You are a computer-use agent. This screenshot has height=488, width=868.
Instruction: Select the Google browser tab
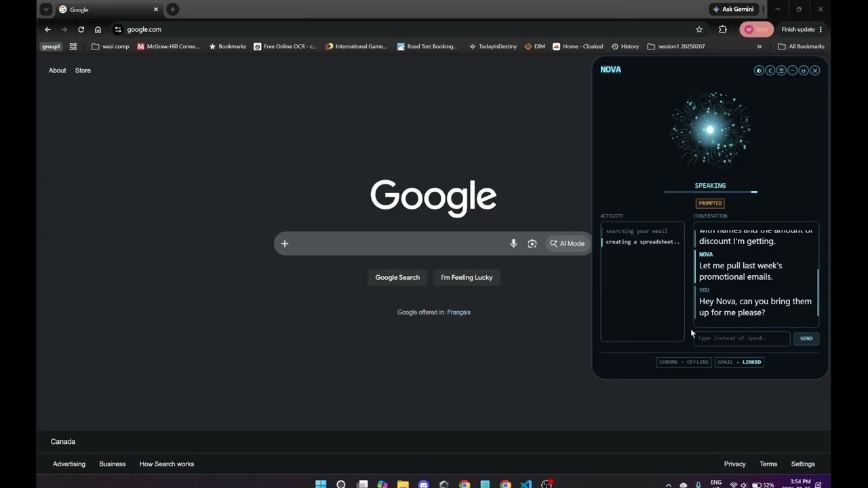[x=108, y=9]
